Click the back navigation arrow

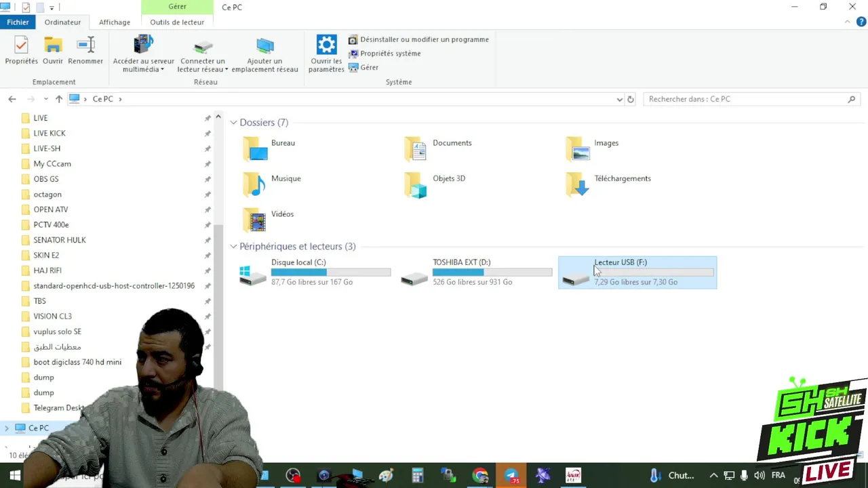[12, 99]
